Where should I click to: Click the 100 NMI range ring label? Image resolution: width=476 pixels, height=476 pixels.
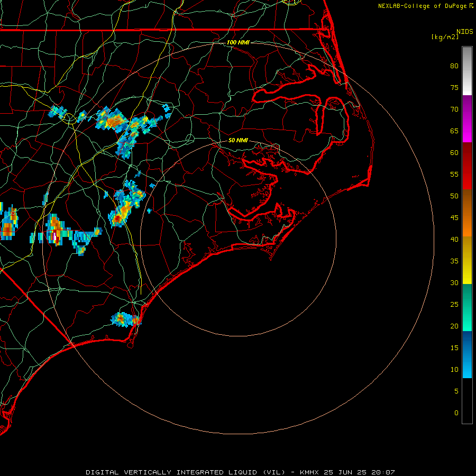tap(238, 42)
